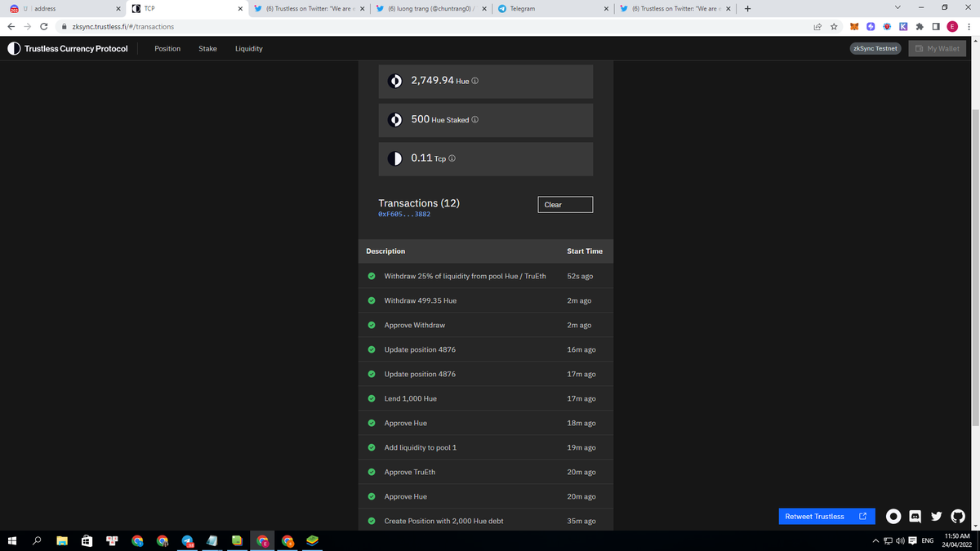The height and width of the screenshot is (551, 980).
Task: Click the My Wallet button
Action: pyautogui.click(x=938, y=48)
